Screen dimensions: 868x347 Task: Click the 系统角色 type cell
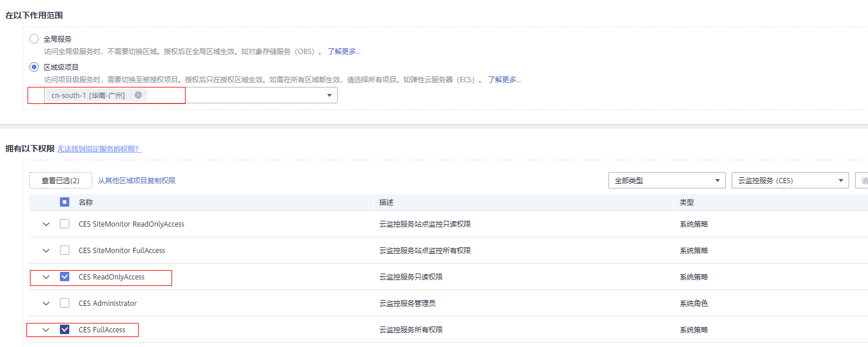coord(694,303)
